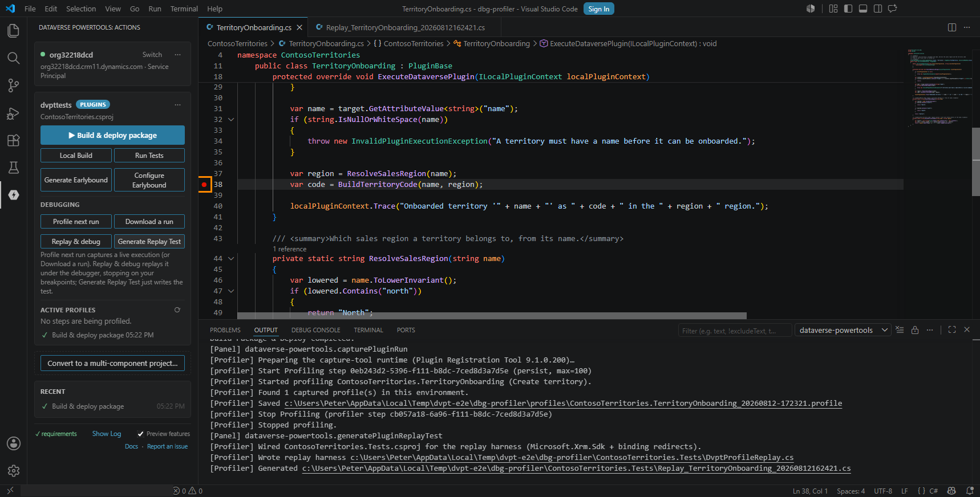Viewport: 980px width, 497px height.
Task: Open the dataverse-powertools output channel dropdown
Action: click(x=843, y=330)
